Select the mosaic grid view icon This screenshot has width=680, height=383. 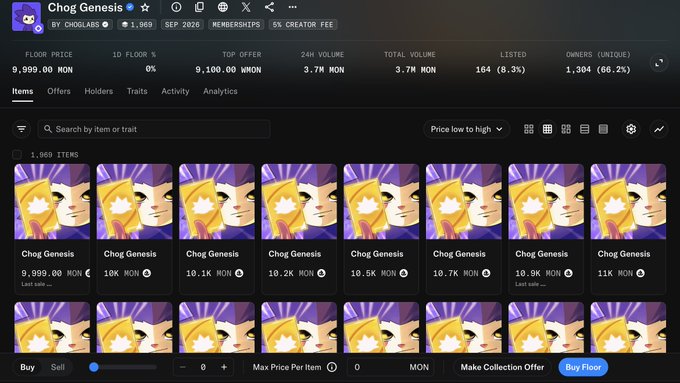[x=566, y=129]
